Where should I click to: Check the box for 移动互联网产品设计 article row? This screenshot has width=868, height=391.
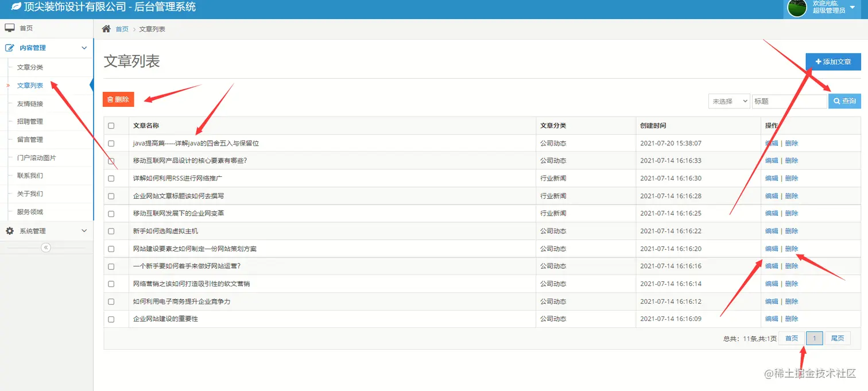[x=111, y=161]
